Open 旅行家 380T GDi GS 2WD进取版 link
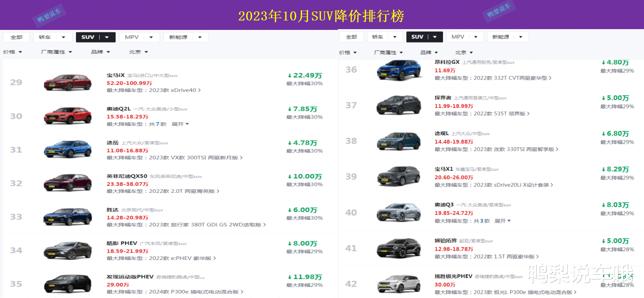644x298 pixels. 218,225
